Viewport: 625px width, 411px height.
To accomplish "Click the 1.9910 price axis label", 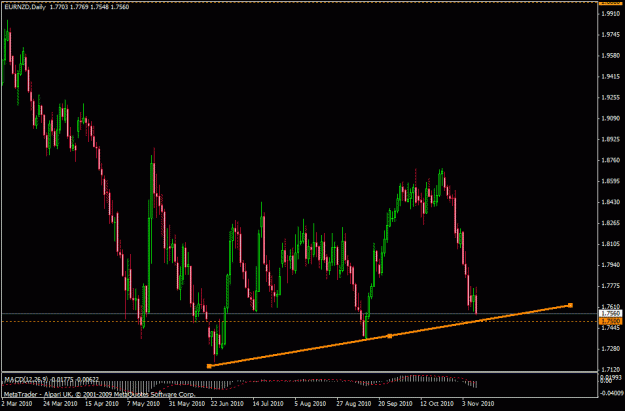I will pos(610,14).
